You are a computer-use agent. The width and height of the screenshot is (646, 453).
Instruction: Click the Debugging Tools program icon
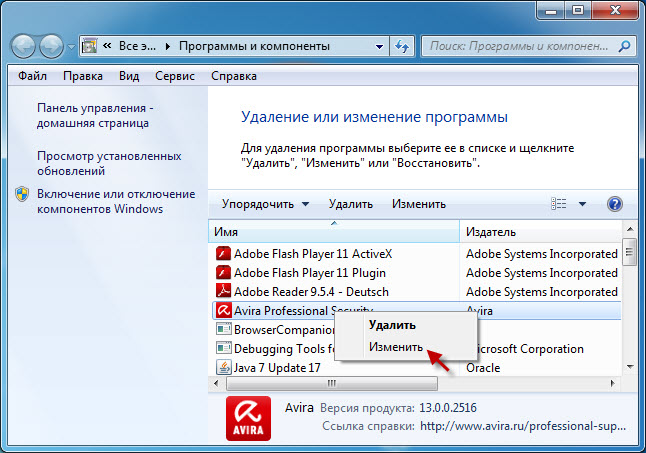(x=223, y=348)
